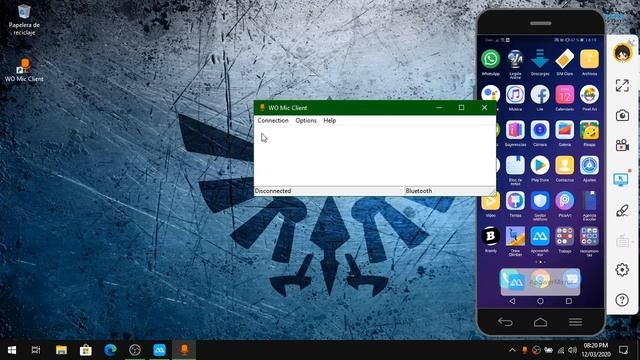
Task: Open Task View on the taskbar
Action: point(36,350)
